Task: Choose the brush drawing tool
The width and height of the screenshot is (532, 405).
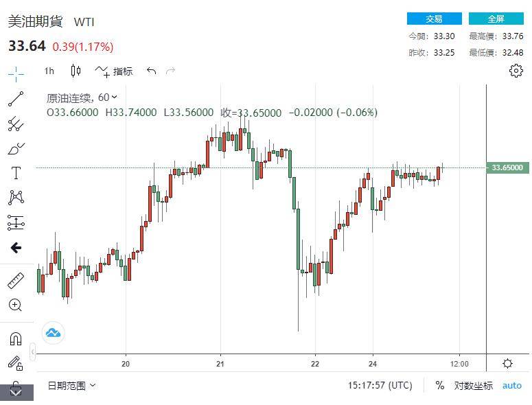Action: click(x=16, y=148)
